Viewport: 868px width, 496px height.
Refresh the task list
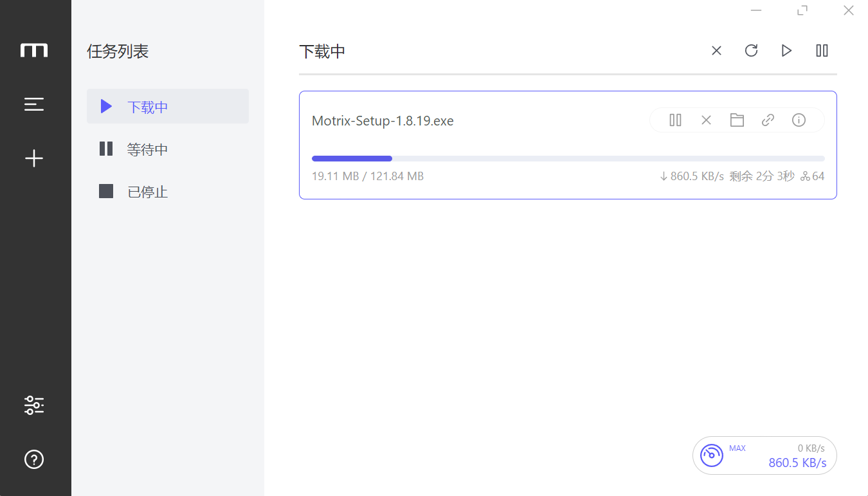click(751, 51)
